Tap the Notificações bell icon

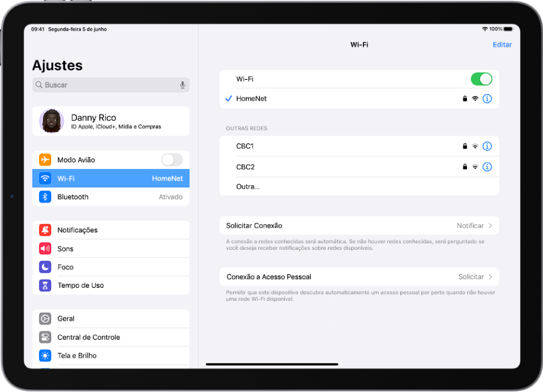click(x=46, y=229)
